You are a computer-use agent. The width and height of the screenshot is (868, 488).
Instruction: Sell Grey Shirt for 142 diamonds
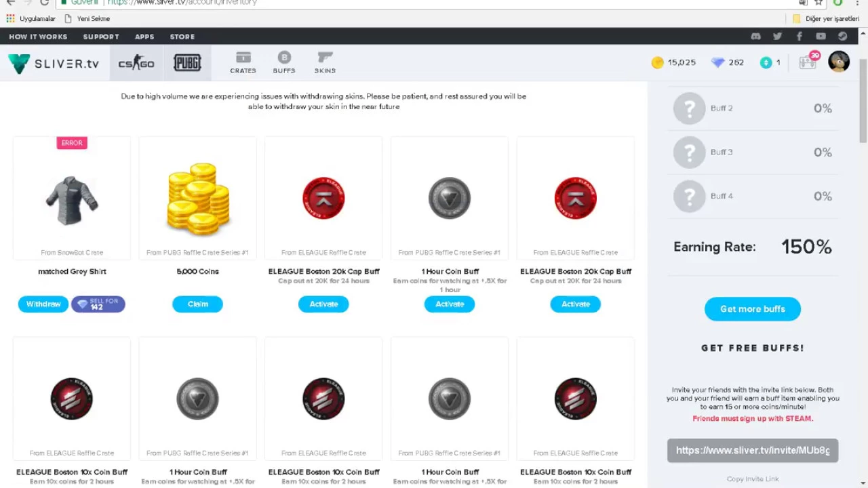tap(98, 304)
